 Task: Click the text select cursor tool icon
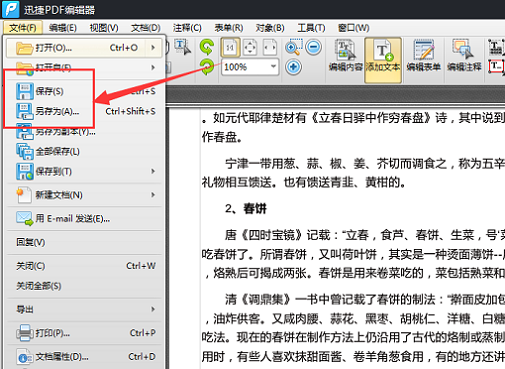pyautogui.click(x=183, y=47)
